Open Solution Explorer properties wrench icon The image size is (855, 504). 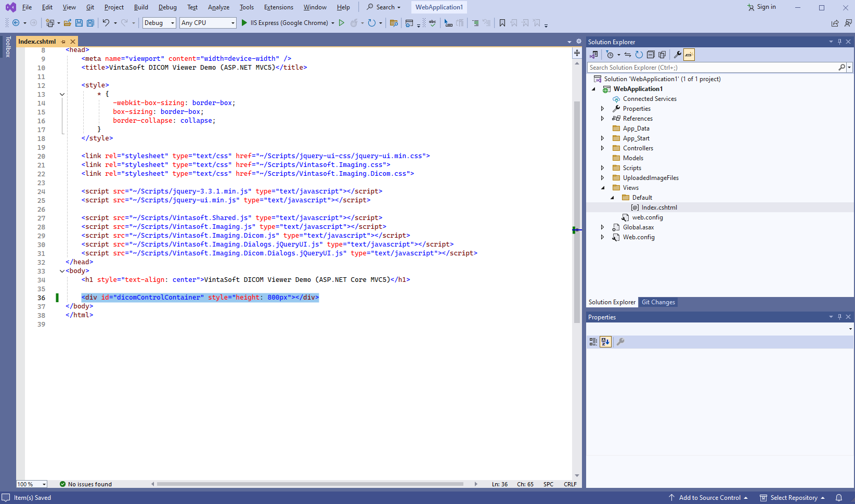point(677,55)
